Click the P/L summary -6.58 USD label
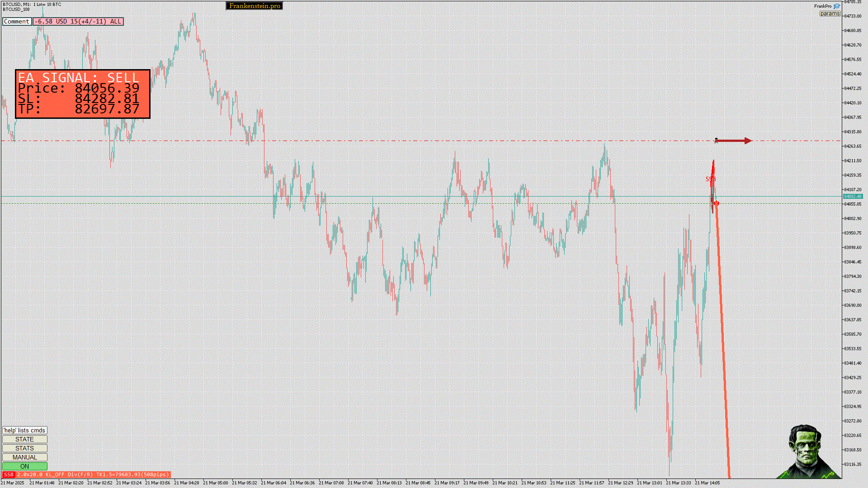868x488 pixels. point(78,21)
